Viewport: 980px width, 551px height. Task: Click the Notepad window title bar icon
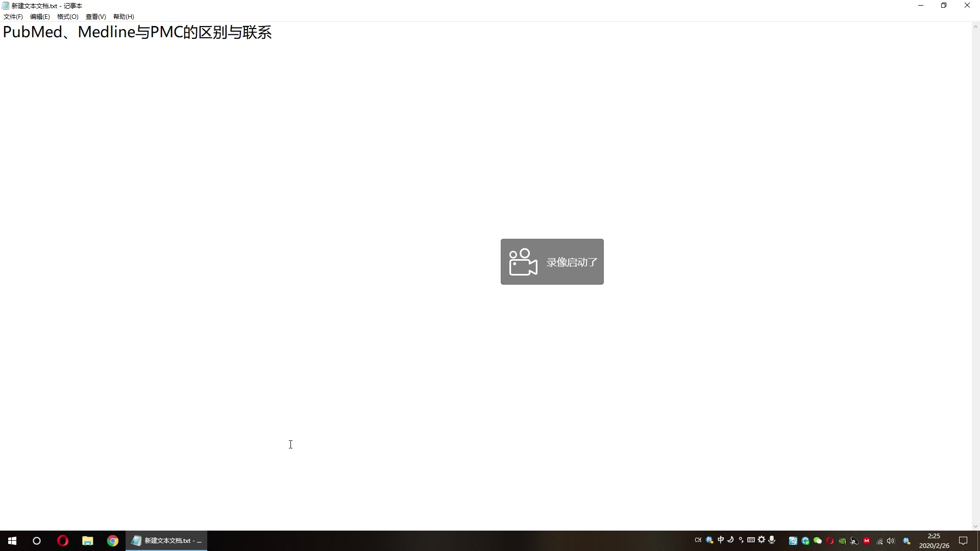[x=6, y=6]
